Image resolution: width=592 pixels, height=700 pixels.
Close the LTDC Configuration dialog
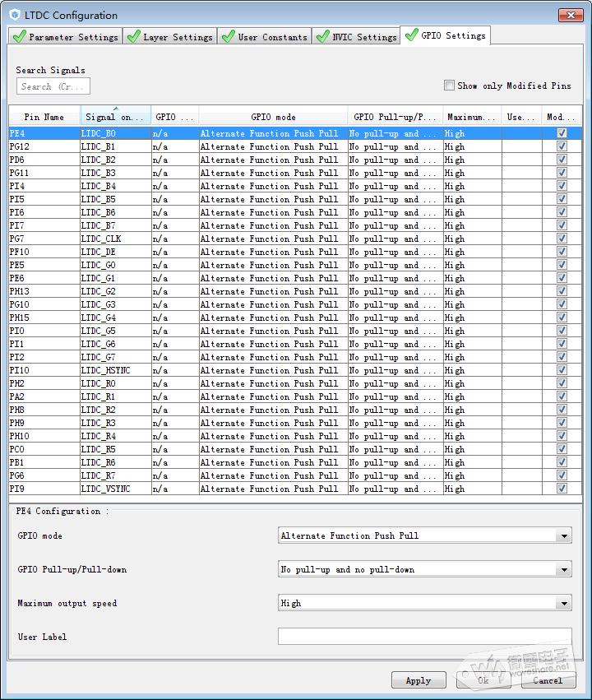570,15
